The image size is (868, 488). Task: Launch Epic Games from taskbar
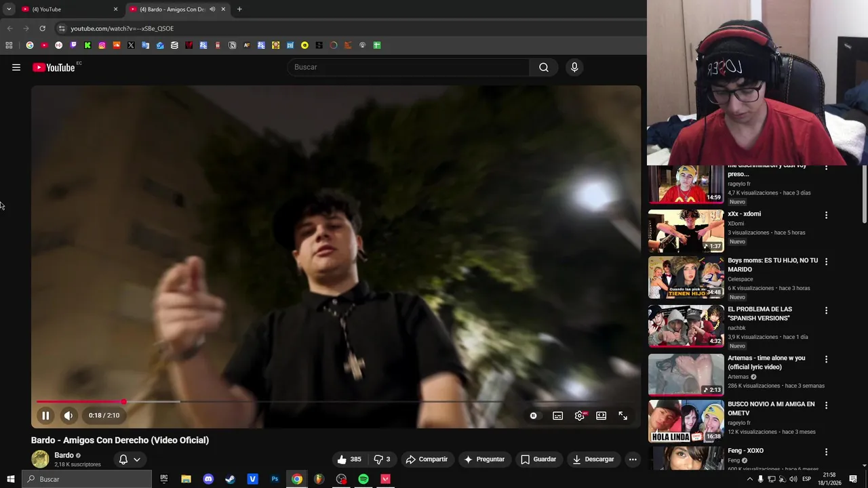[164, 479]
